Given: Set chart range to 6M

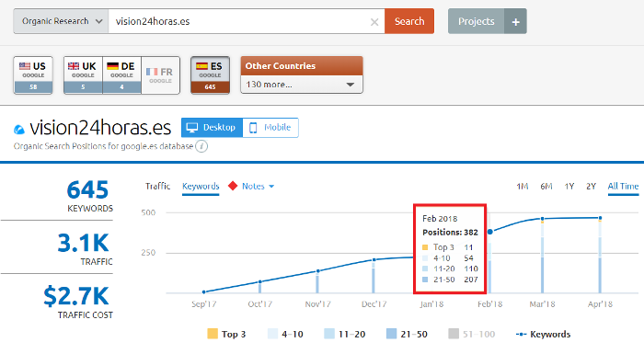Looking at the screenshot, I should point(546,187).
